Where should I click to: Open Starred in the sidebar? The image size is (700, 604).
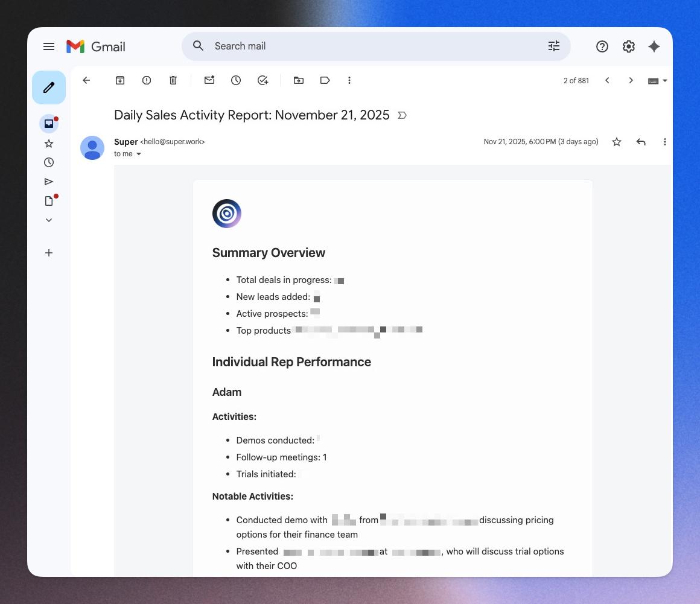(x=49, y=144)
